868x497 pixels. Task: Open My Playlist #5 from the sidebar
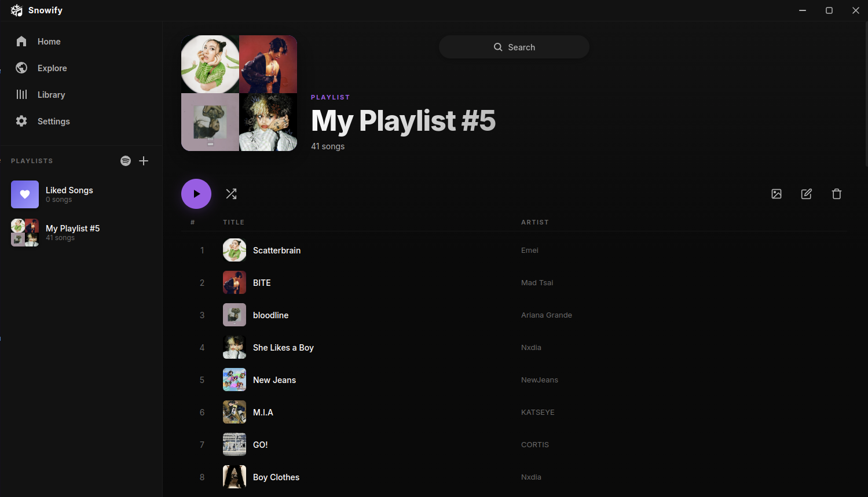[x=72, y=232]
